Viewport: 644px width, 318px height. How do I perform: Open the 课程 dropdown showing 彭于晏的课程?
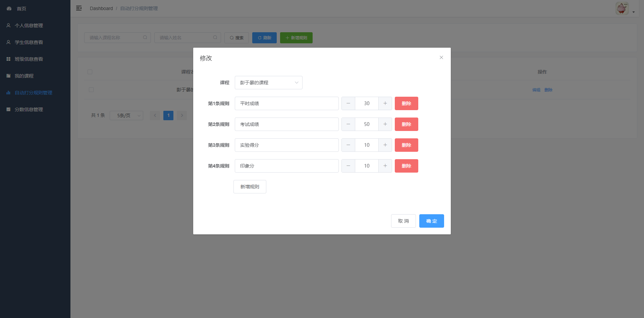(x=268, y=83)
